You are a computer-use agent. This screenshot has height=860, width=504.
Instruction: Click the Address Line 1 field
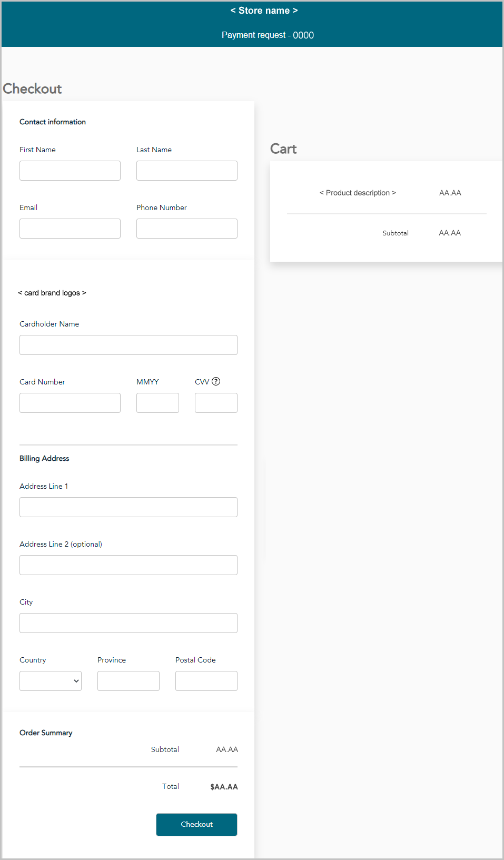click(129, 507)
